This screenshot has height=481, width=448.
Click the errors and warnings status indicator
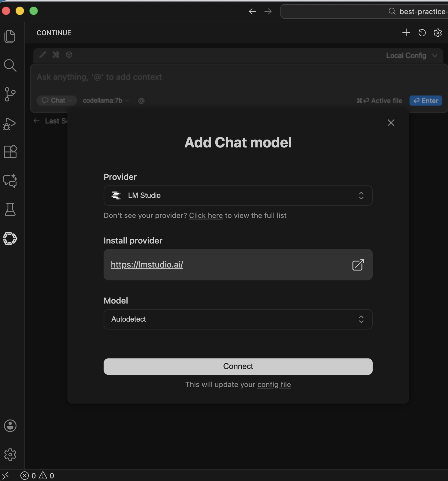pos(37,476)
